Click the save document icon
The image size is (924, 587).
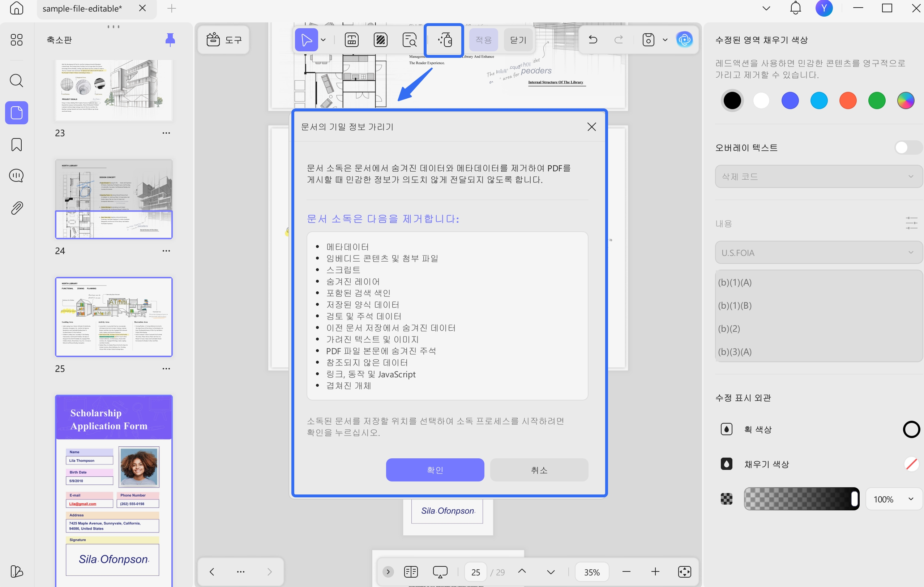tap(649, 40)
